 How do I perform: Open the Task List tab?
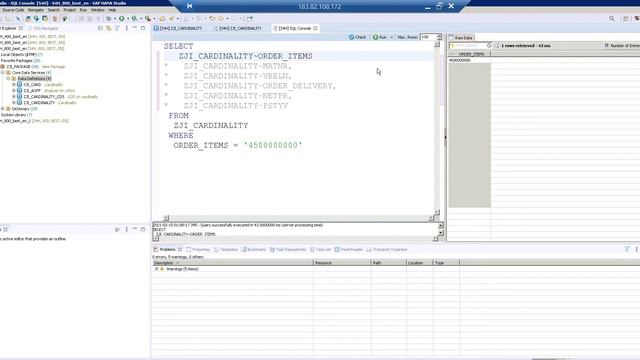pyautogui.click(x=320, y=249)
